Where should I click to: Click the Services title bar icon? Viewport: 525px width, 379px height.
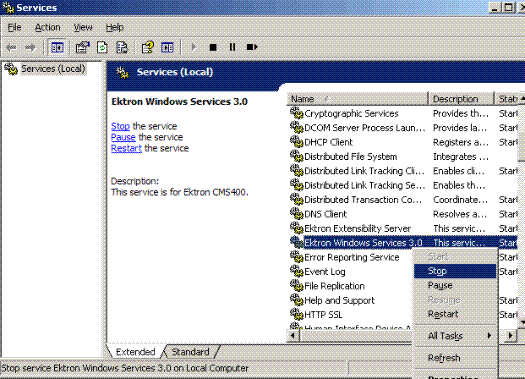8,7
